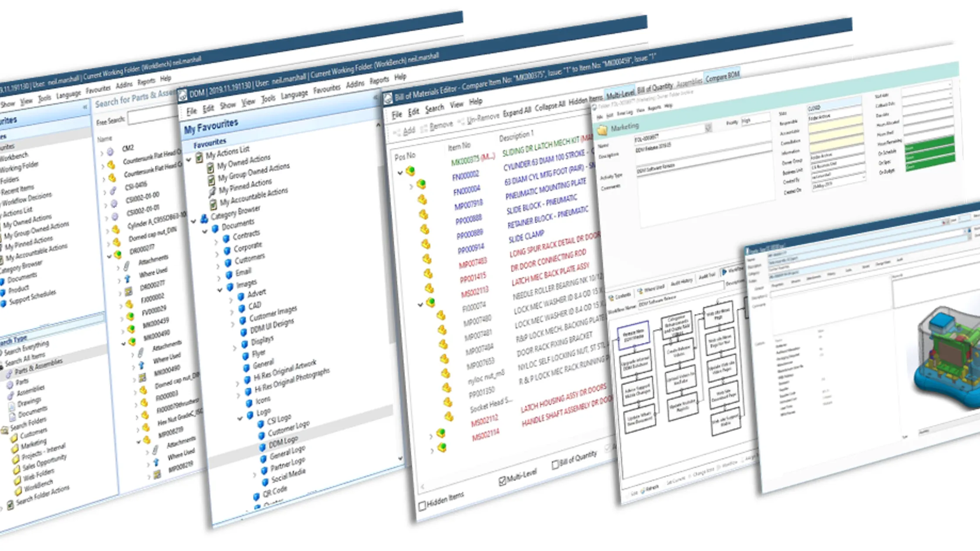Click the Contents tab icon in Marketing window

611,298
